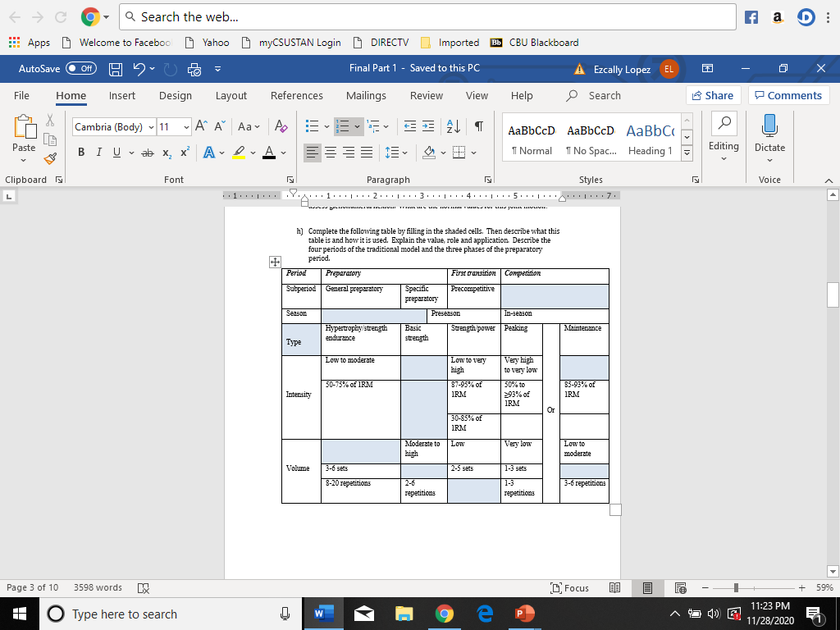The image size is (840, 630).
Task: Open Change Case dropdown
Action: (x=249, y=126)
